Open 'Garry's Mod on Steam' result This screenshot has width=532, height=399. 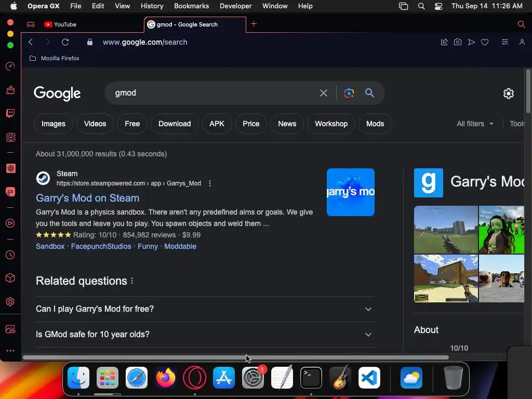coord(87,198)
